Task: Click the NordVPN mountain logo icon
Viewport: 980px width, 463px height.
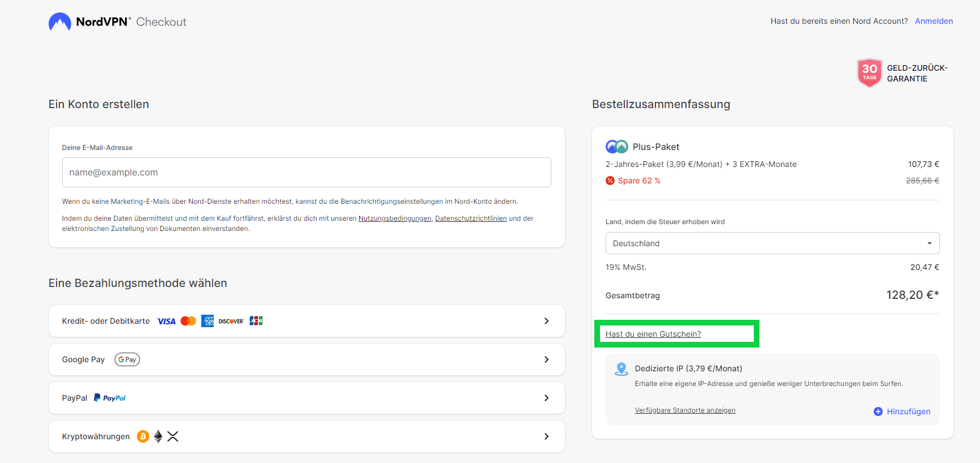Action: 60,22
